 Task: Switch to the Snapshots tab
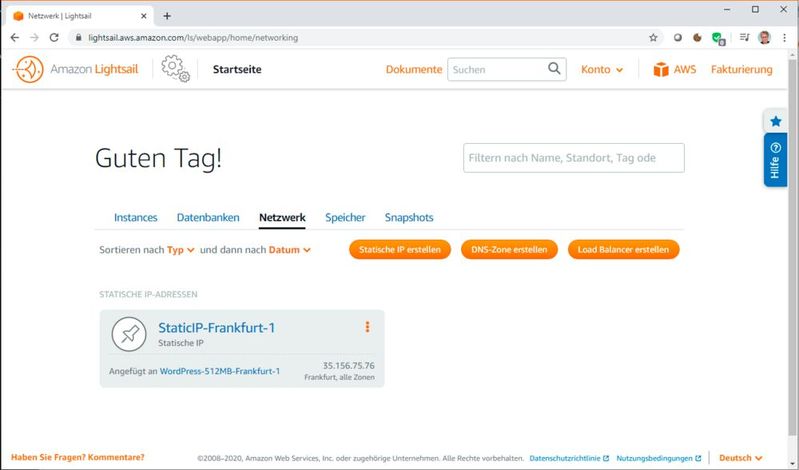409,218
